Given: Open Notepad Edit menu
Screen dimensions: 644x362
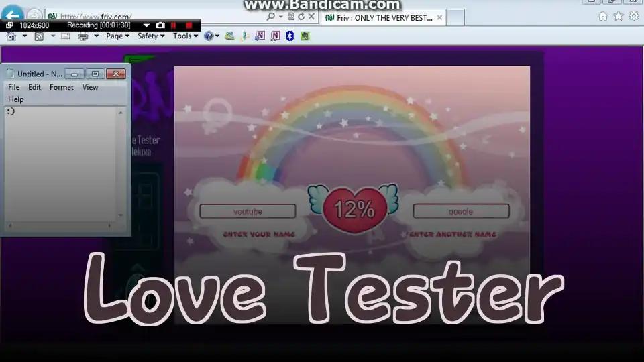Looking at the screenshot, I should pyautogui.click(x=34, y=87).
